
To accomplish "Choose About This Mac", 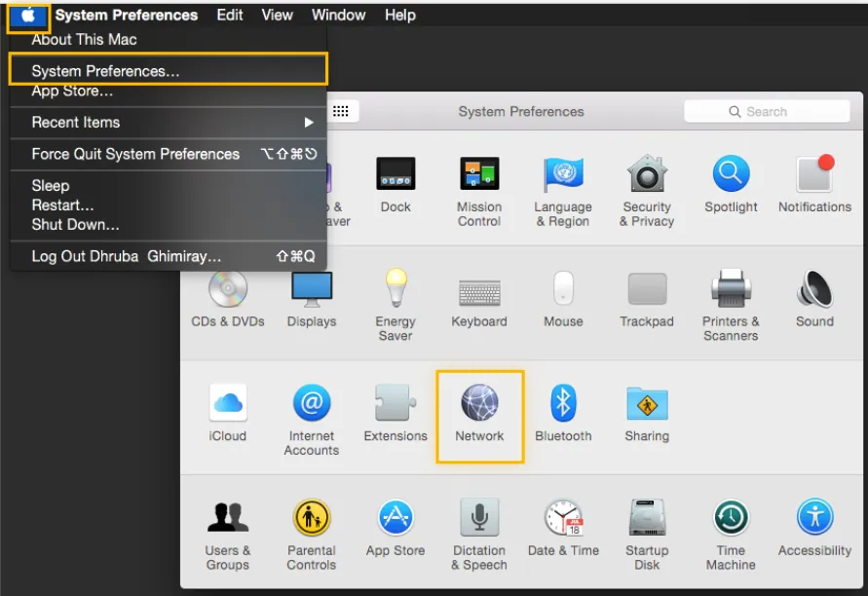I will pos(169,40).
